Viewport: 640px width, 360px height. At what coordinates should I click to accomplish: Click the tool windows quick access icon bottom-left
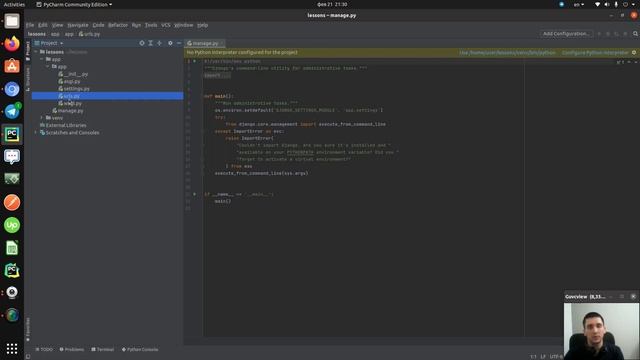pyautogui.click(x=28, y=356)
